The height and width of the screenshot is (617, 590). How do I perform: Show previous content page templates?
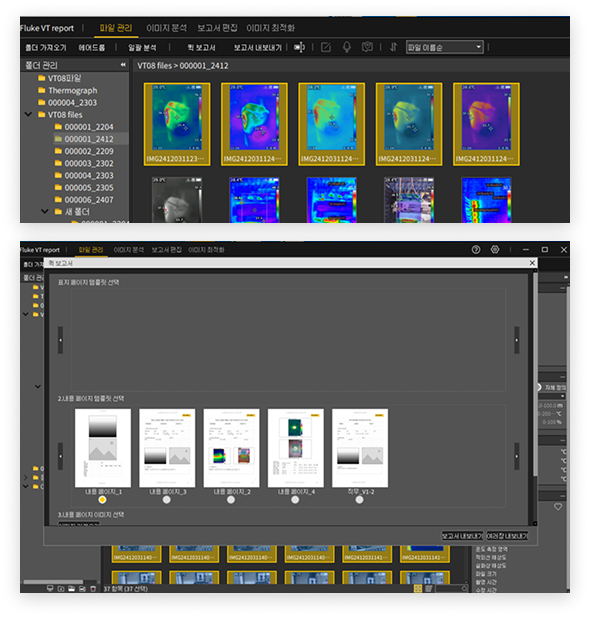click(x=60, y=456)
